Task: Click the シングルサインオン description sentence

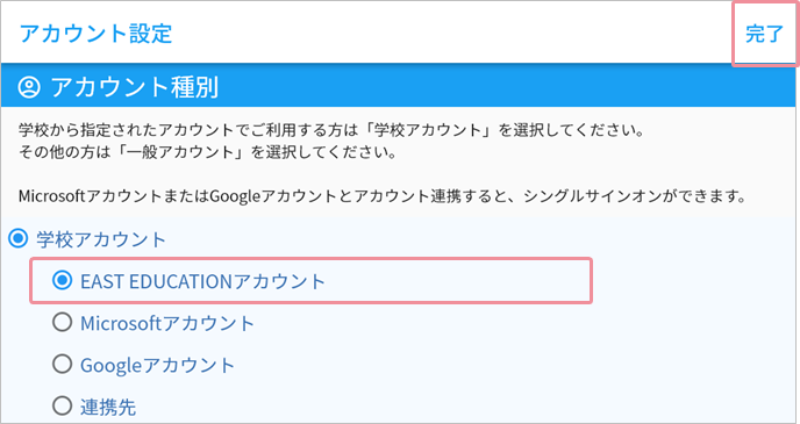Action: [x=382, y=196]
